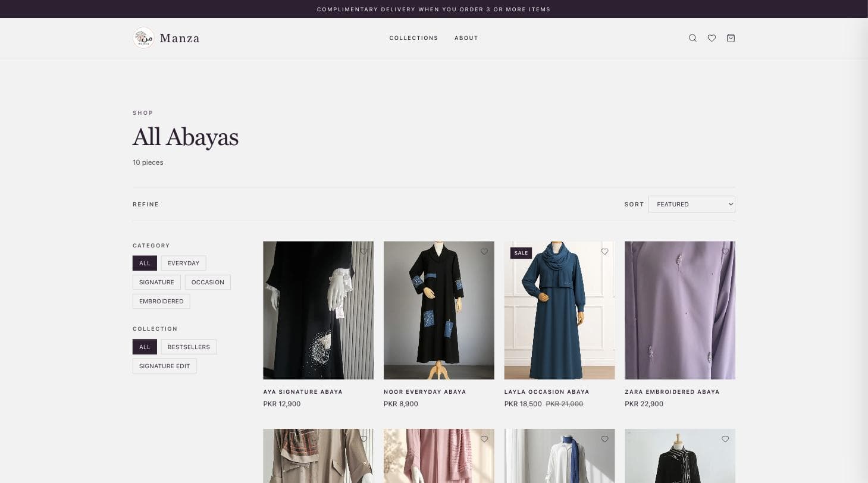Open Zara Embroidered Abaya product title
Screen dimensions: 868x483
tap(672, 392)
